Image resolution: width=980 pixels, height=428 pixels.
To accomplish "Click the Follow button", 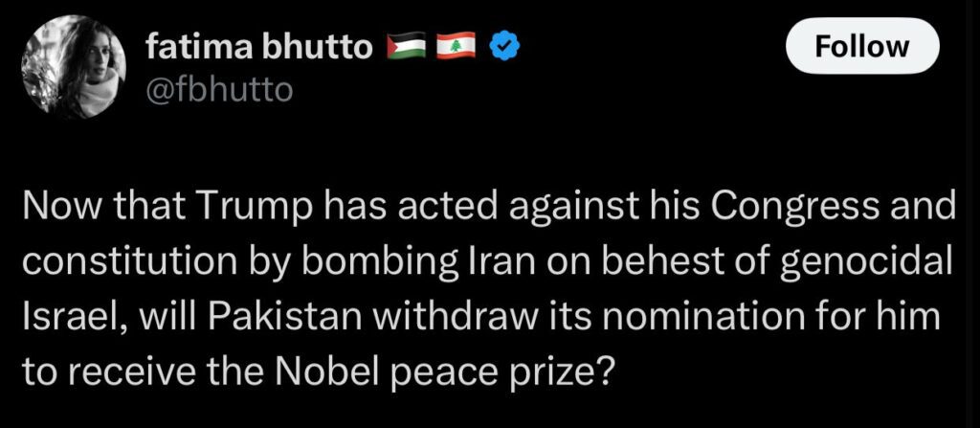I will (x=862, y=46).
